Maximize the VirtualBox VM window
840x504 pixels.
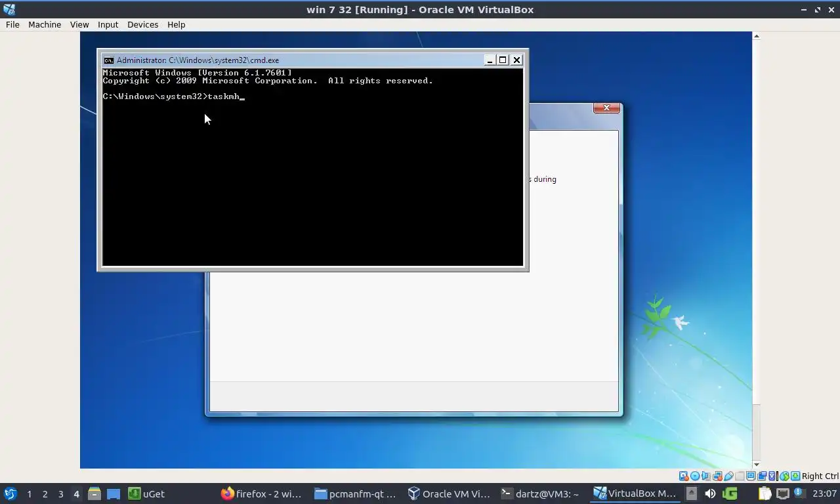tap(818, 9)
